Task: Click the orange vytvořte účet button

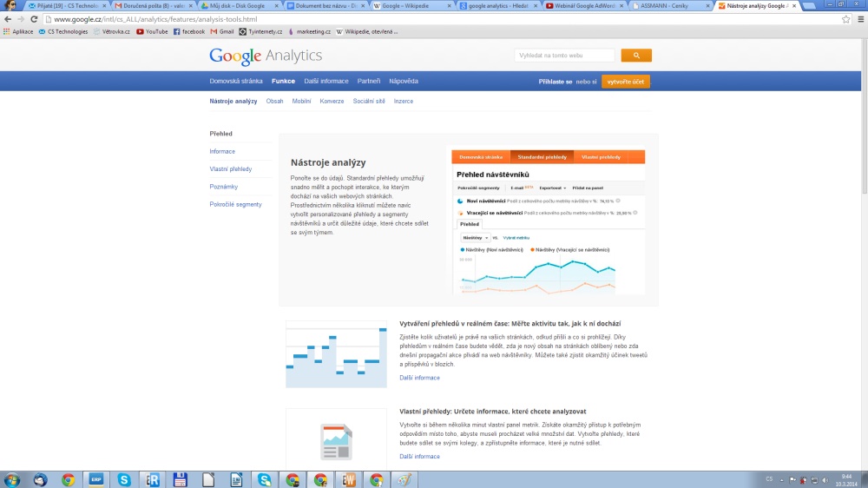Action: [626, 82]
